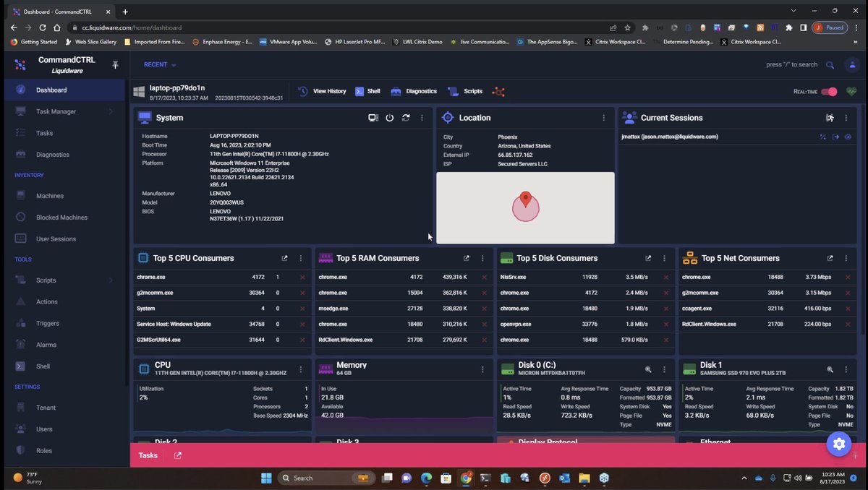This screenshot has width=868, height=490.
Task: Open the Memory panel three-dot menu
Action: click(482, 369)
